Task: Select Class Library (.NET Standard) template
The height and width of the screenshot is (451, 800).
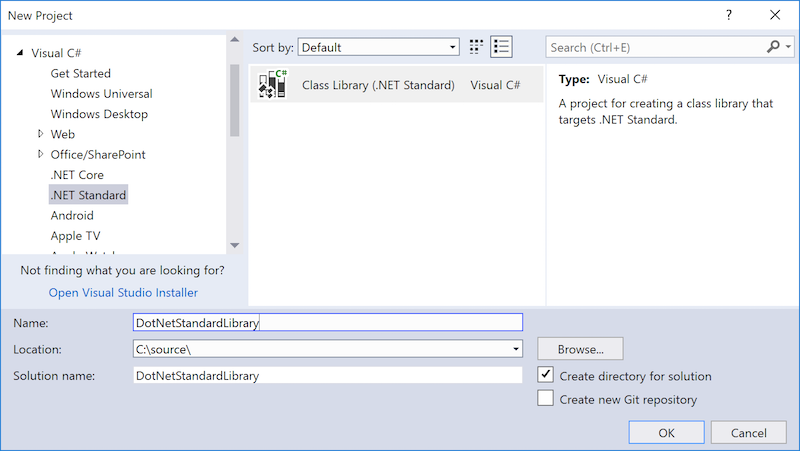Action: tap(396, 84)
